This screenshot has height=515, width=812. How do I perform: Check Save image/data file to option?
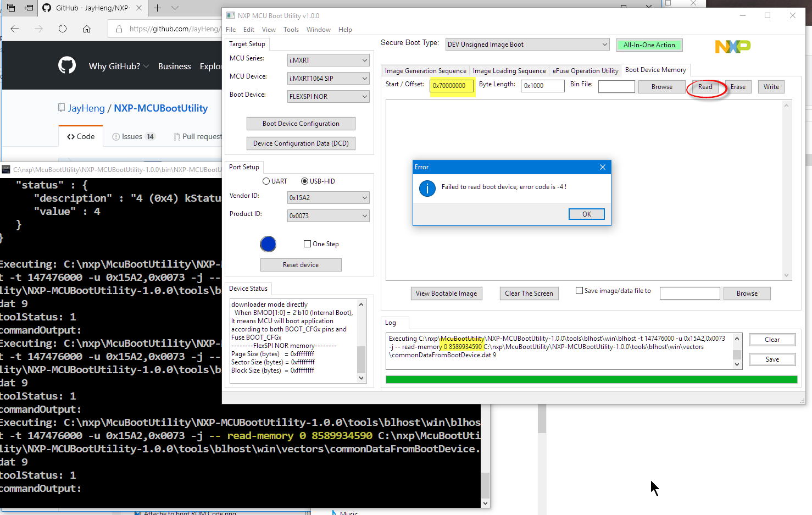(x=579, y=291)
